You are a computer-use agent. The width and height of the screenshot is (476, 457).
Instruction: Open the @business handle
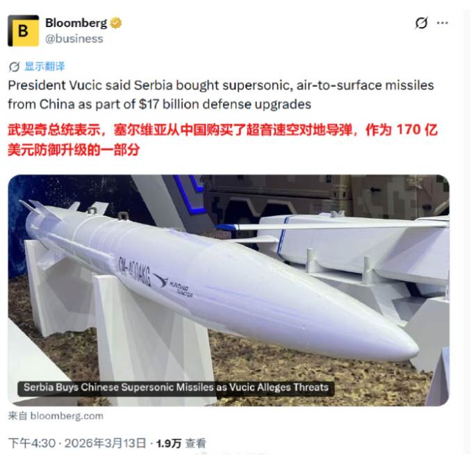click(x=74, y=39)
